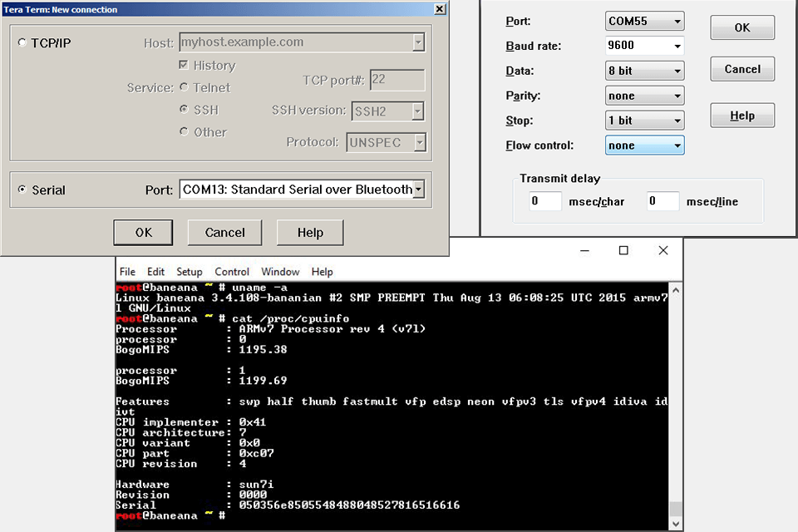Open the Window menu in terminal
Image resolution: width=798 pixels, height=532 pixels.
280,272
